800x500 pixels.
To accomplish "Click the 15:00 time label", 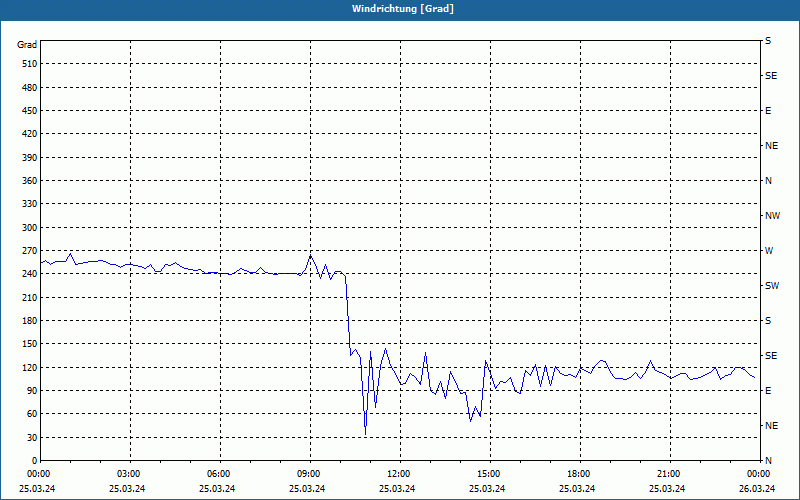I will tap(488, 474).
